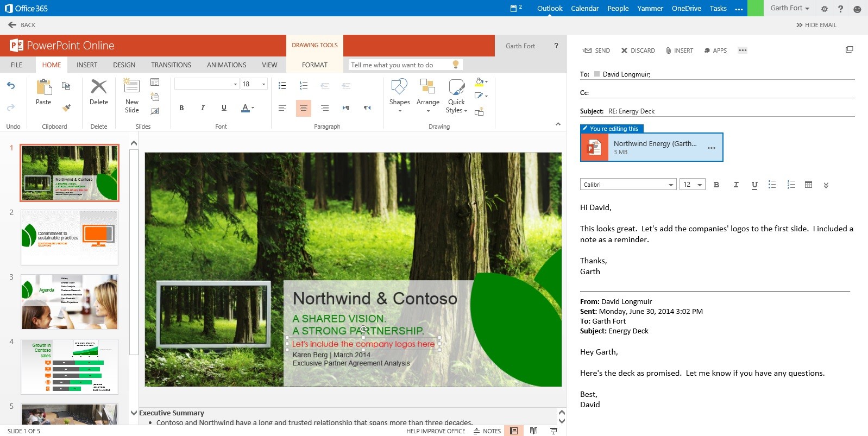Image resolution: width=868 pixels, height=436 pixels.
Task: Undo the last action in the ribbon
Action: coord(11,85)
